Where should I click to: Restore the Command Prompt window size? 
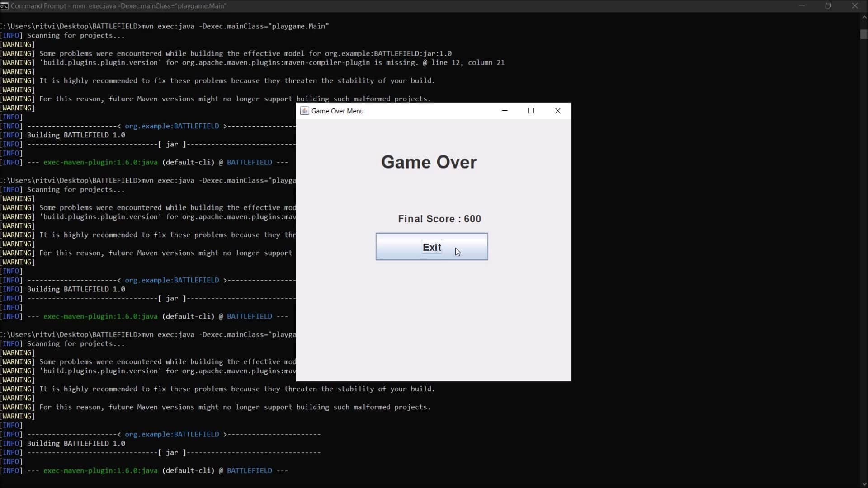pyautogui.click(x=829, y=6)
